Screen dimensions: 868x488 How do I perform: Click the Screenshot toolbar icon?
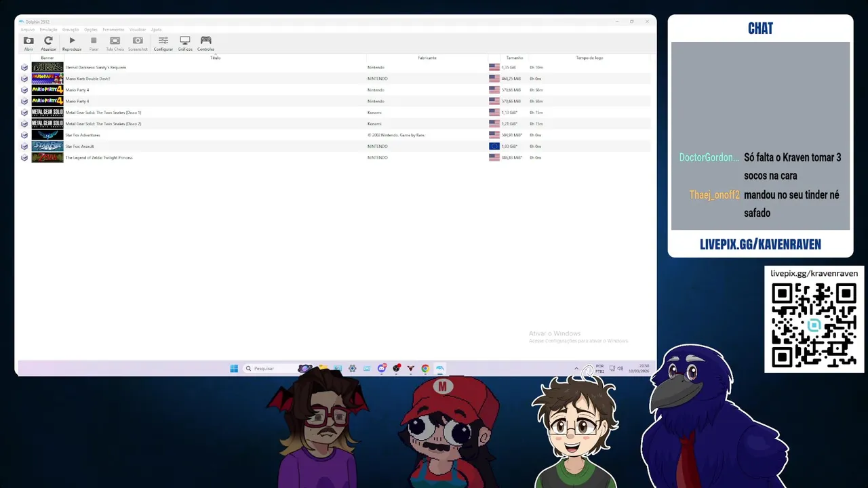138,43
